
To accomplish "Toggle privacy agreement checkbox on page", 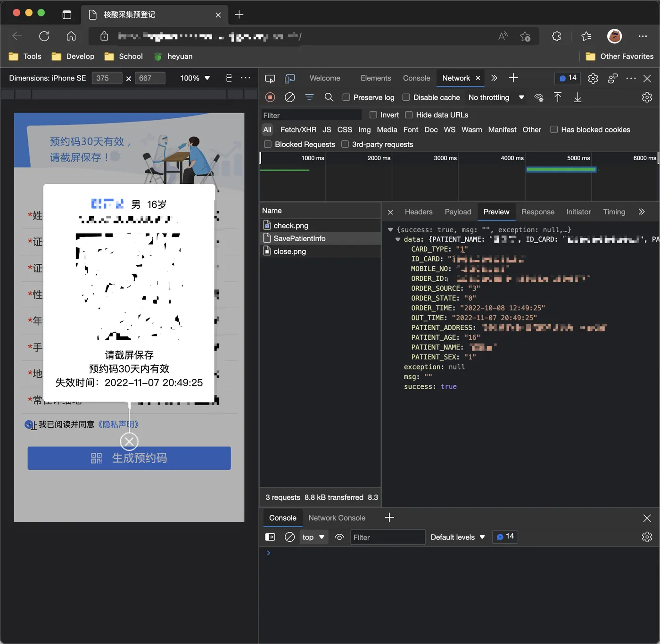I will coord(29,424).
